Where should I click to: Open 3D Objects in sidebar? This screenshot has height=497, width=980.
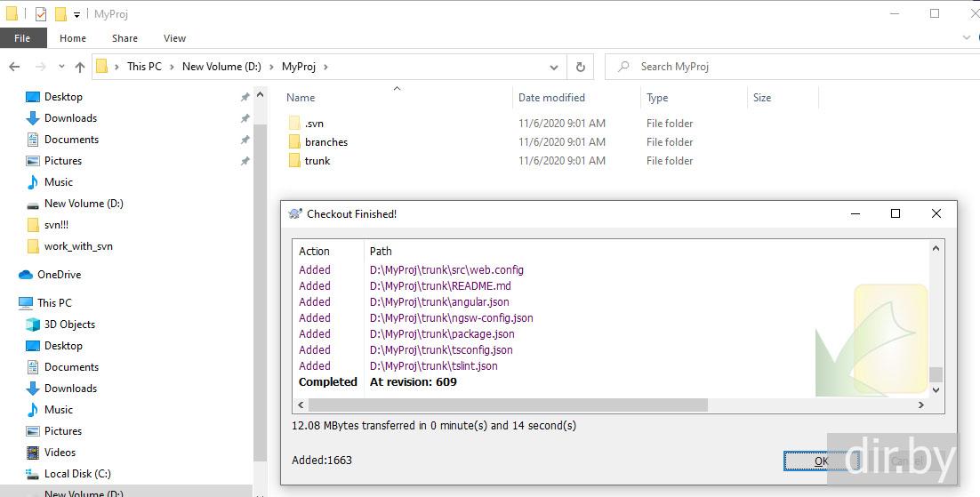(69, 325)
